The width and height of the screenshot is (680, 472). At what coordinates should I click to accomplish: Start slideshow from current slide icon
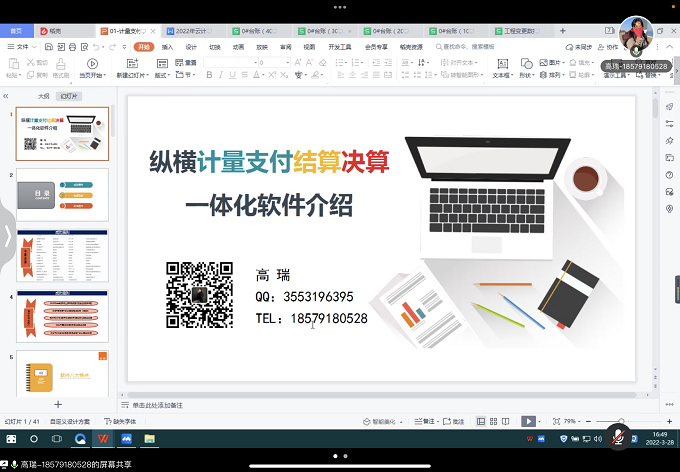tap(92, 64)
